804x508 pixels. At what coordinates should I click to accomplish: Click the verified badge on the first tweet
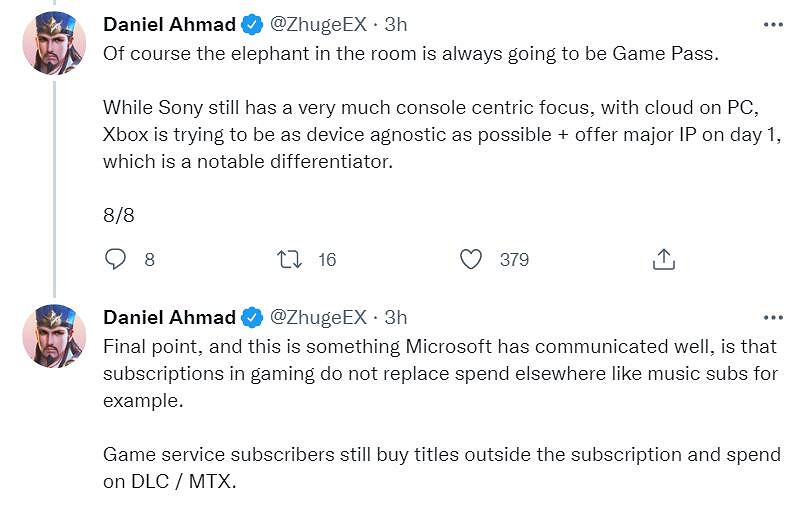coord(252,25)
